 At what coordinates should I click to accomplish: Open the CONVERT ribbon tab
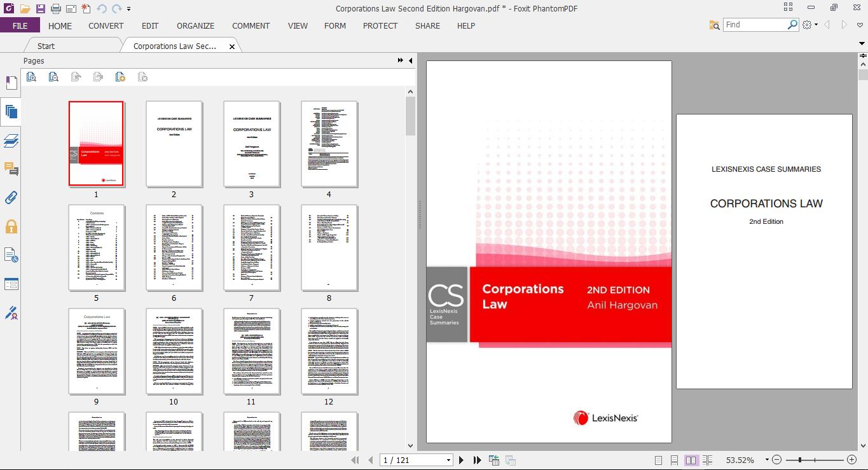[106, 26]
